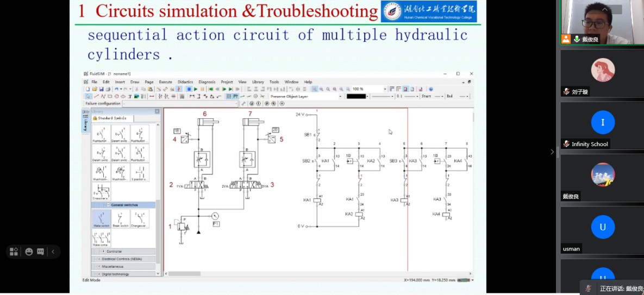
Task: Pause the simulation
Action: pyautogui.click(x=203, y=89)
